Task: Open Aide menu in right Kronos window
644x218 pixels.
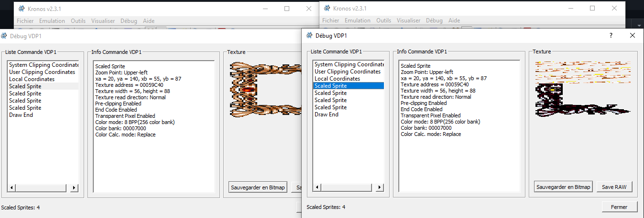Action: coord(454,21)
